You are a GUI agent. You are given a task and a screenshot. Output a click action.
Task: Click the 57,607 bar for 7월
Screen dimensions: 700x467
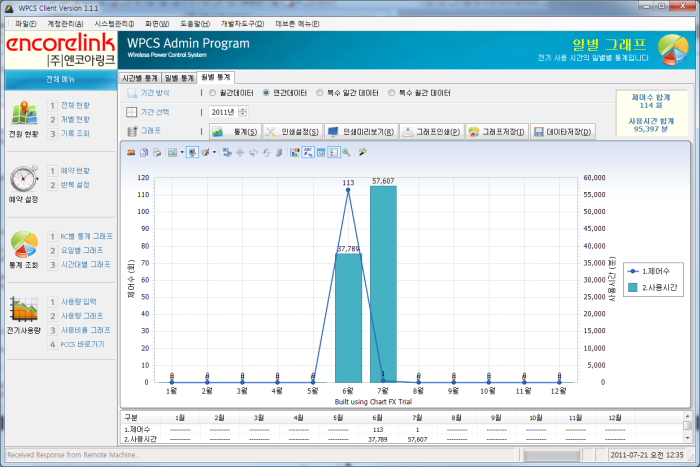pos(383,284)
